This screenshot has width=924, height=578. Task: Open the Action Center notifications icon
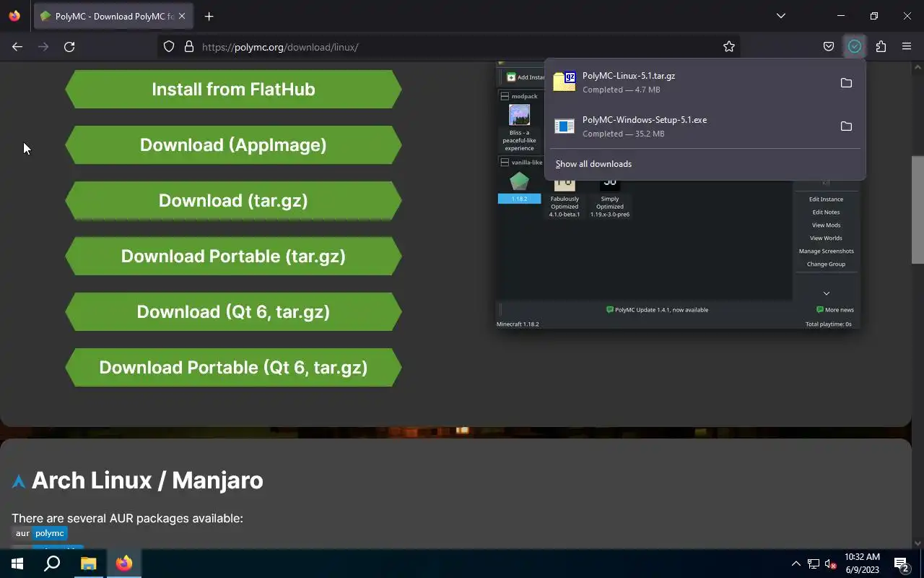901,564
